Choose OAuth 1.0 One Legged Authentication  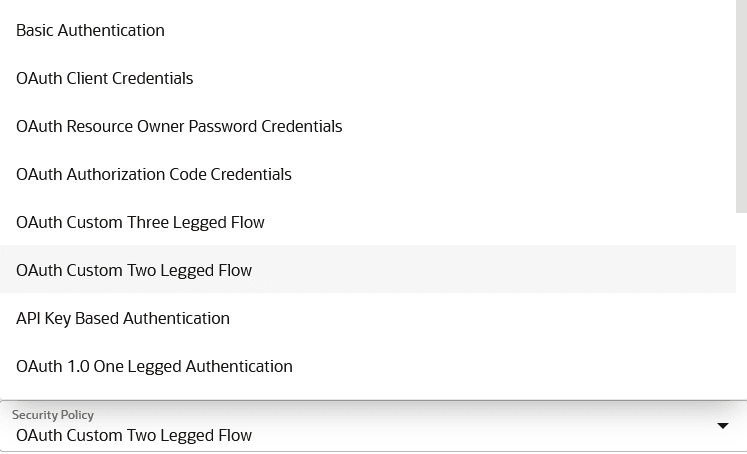[368, 366]
